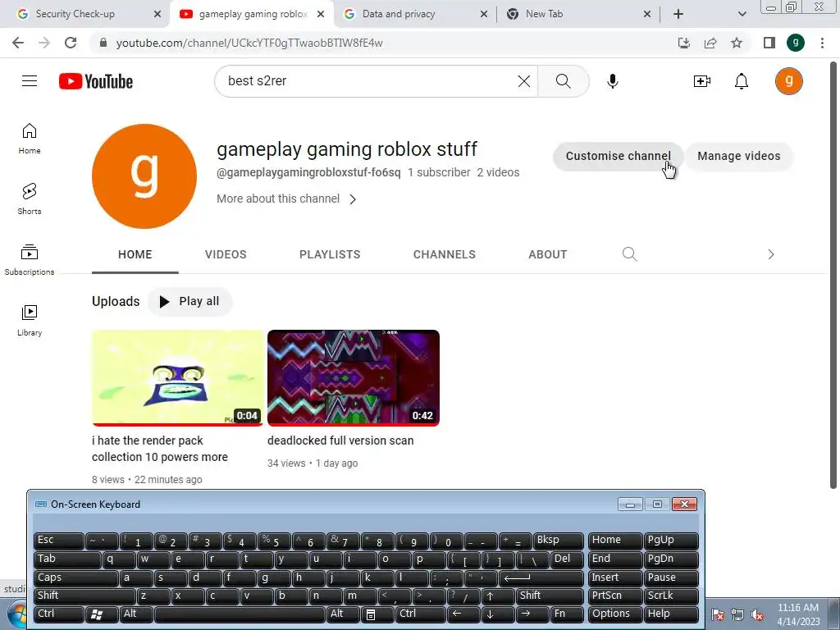Image resolution: width=840 pixels, height=630 pixels.
Task: Reload the page with the refresh icon
Action: click(x=71, y=43)
